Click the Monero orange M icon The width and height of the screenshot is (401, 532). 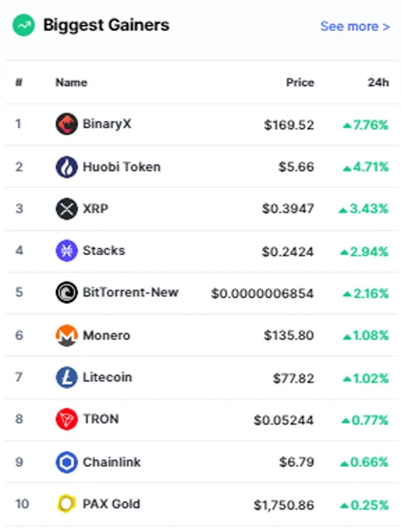67,335
